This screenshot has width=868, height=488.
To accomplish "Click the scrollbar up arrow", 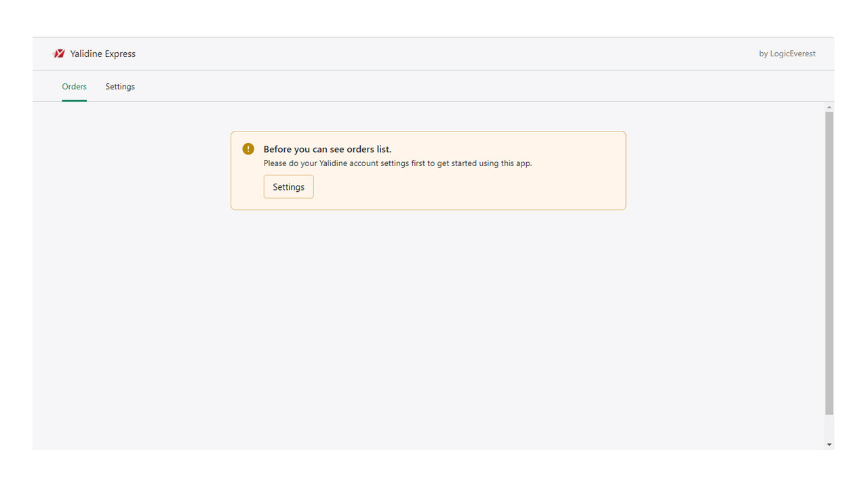I will 829,107.
